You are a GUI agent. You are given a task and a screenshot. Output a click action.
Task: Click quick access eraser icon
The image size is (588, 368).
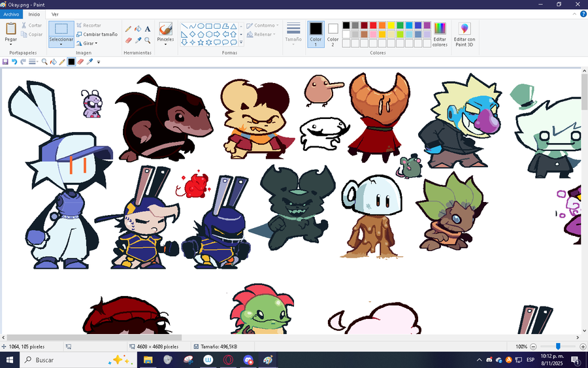pos(80,62)
